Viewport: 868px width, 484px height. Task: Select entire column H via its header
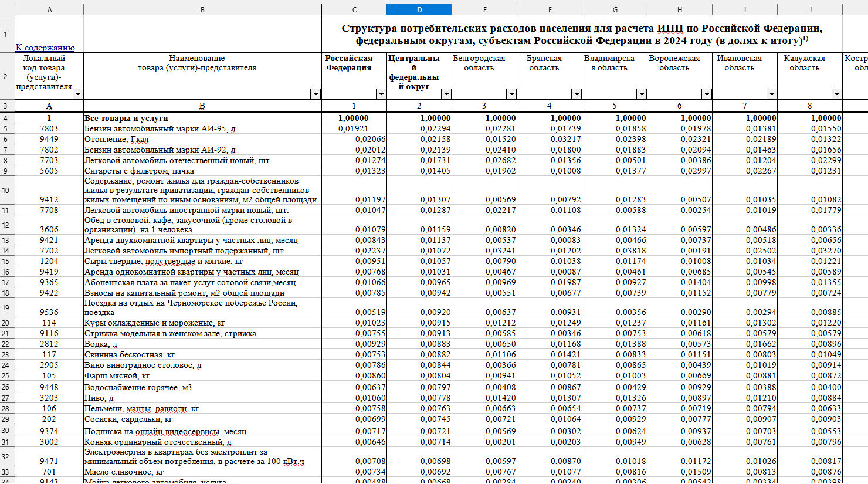pos(680,10)
